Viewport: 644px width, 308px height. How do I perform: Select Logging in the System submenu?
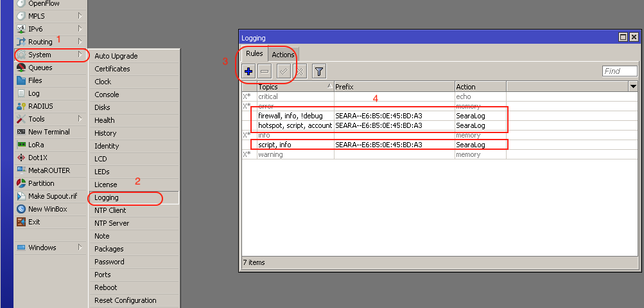coord(107,197)
